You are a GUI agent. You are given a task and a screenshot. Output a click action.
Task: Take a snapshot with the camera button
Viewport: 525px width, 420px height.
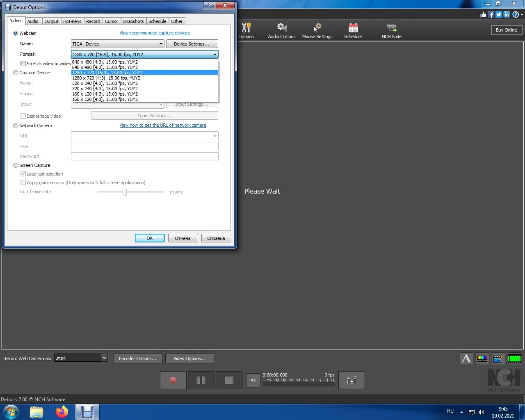[352, 380]
